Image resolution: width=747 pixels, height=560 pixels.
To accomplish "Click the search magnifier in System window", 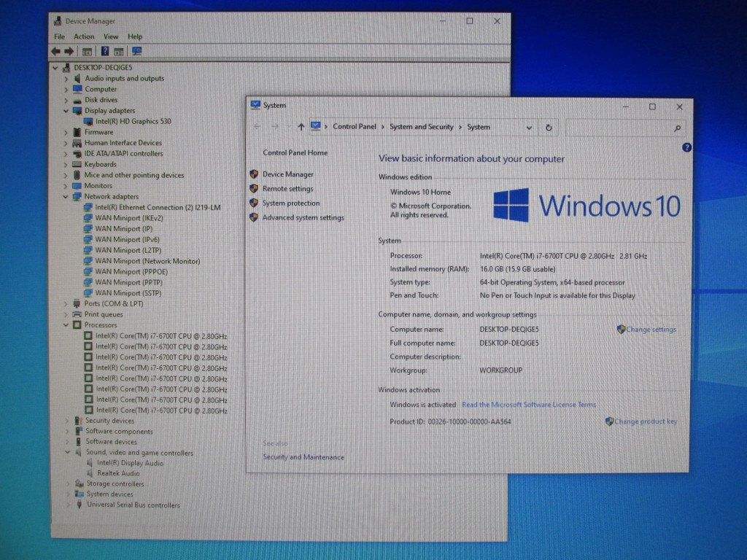I will [x=677, y=128].
